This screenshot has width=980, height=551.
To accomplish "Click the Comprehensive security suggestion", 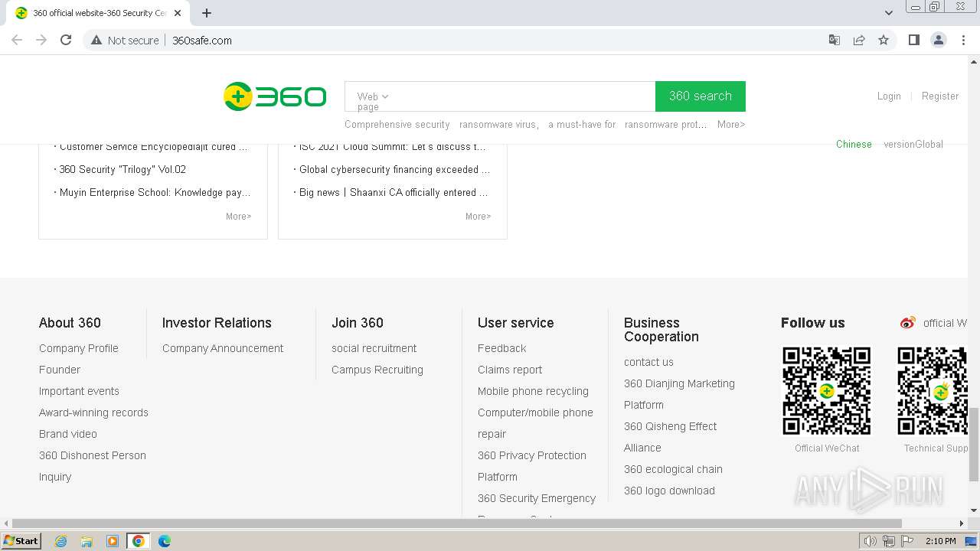I will pyautogui.click(x=397, y=124).
